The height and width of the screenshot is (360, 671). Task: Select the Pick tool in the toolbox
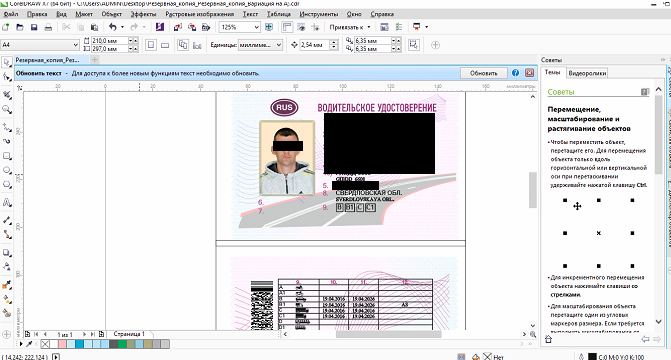point(6,62)
